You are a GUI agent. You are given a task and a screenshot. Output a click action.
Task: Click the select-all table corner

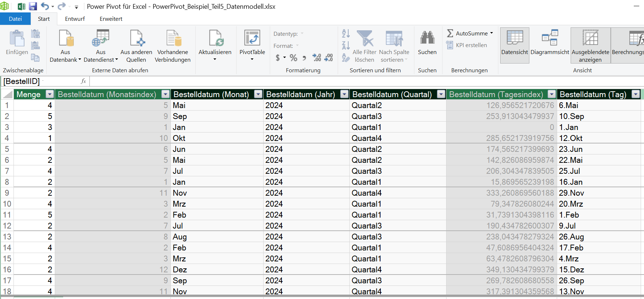7,94
